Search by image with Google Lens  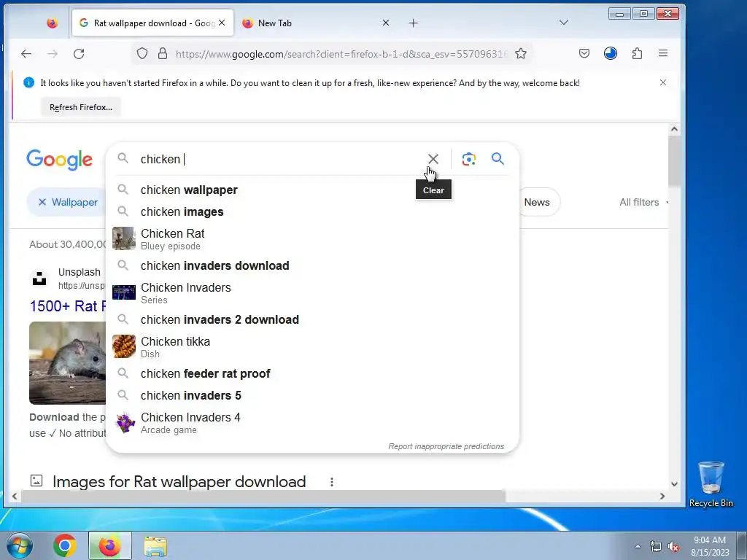469,159
